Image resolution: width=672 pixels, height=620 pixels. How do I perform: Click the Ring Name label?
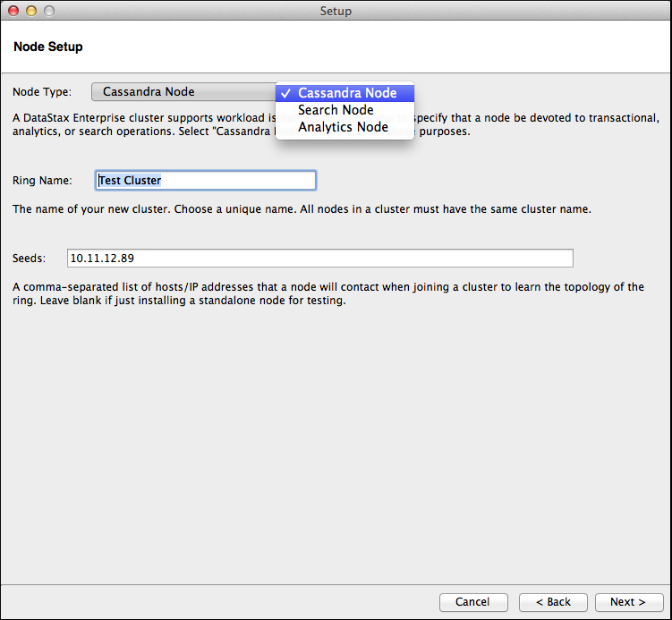42,181
